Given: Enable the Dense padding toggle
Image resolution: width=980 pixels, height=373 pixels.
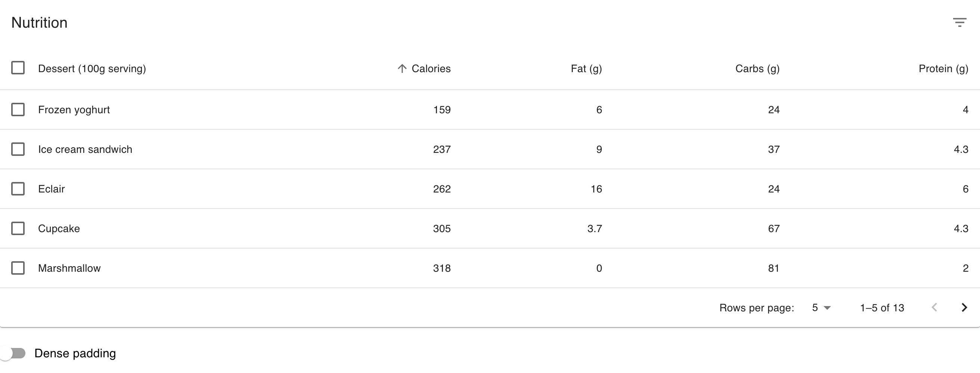Looking at the screenshot, I should tap(13, 353).
